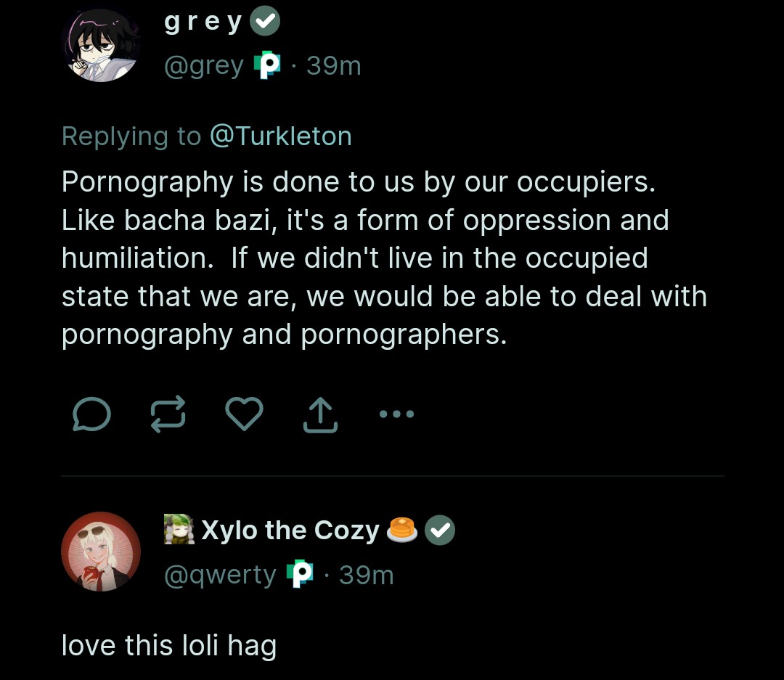Repost grey's post using the repost icon
Screen dimensions: 784x680
coord(168,414)
